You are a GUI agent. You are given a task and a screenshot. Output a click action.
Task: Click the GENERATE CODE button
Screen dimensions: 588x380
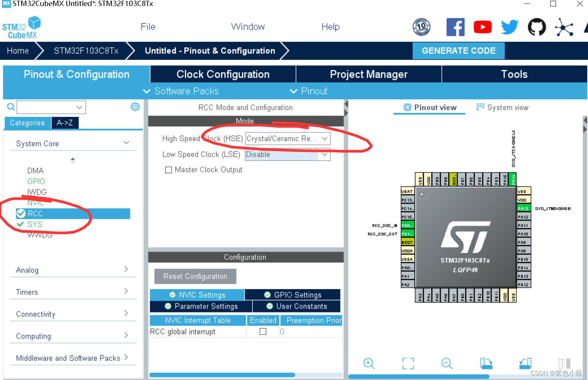[x=458, y=50]
